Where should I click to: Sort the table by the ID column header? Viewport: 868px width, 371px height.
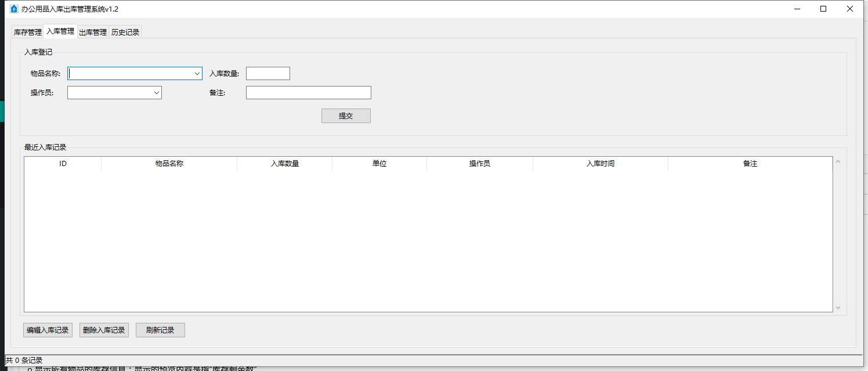click(x=63, y=164)
